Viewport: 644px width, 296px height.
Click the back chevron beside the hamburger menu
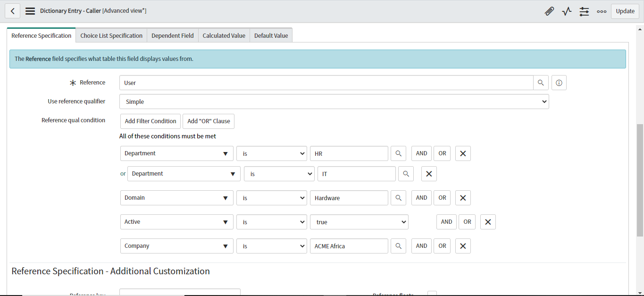(x=12, y=10)
